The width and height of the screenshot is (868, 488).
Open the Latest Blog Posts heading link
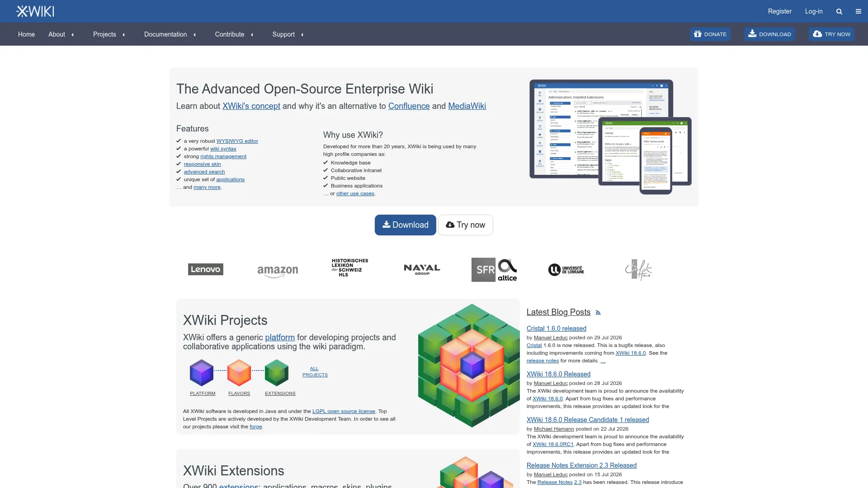coord(558,312)
